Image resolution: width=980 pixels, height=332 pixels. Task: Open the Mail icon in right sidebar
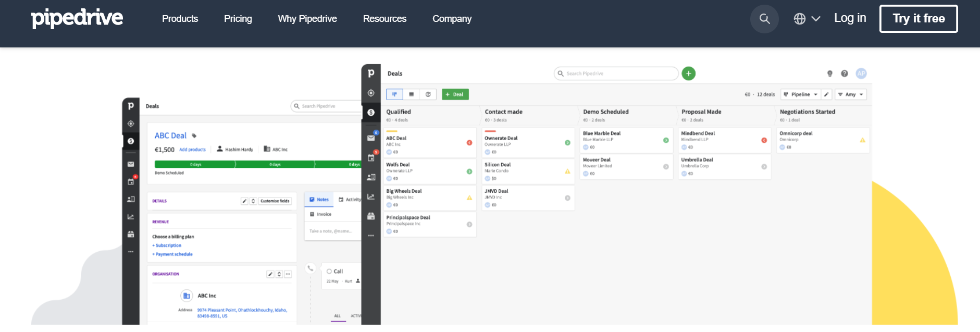(x=371, y=138)
